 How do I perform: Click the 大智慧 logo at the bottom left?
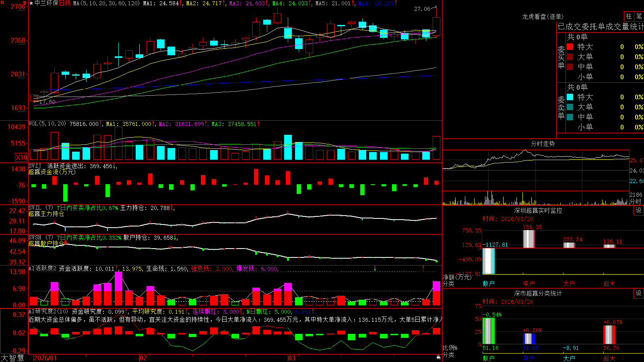(12, 358)
